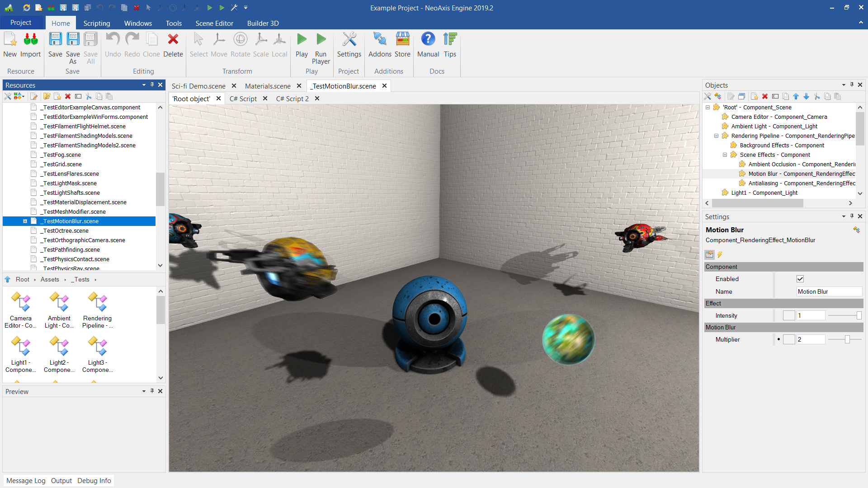Image resolution: width=868 pixels, height=488 pixels.
Task: Click the Run Player icon
Action: [x=321, y=40]
